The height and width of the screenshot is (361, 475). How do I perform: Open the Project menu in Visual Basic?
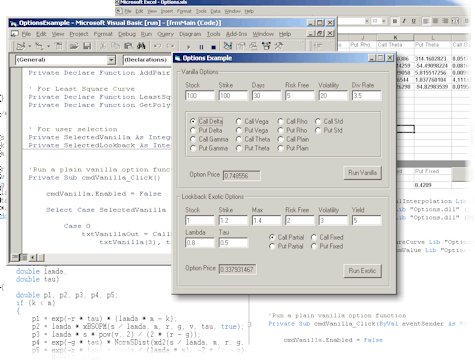[x=79, y=34]
